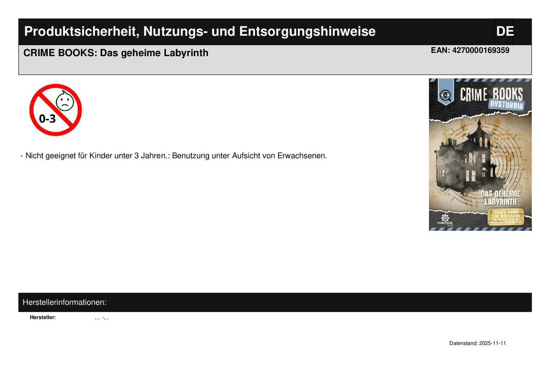
Task: Click "DAS GEHEIME LABYRINTH" text on the cover
Action: tap(500, 197)
